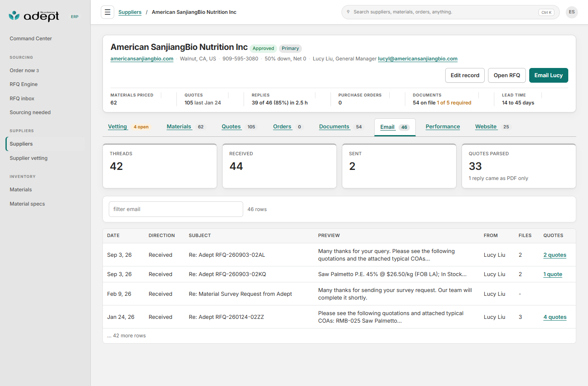This screenshot has height=386, width=588.
Task: Switch to the Performance tab
Action: tap(443, 127)
